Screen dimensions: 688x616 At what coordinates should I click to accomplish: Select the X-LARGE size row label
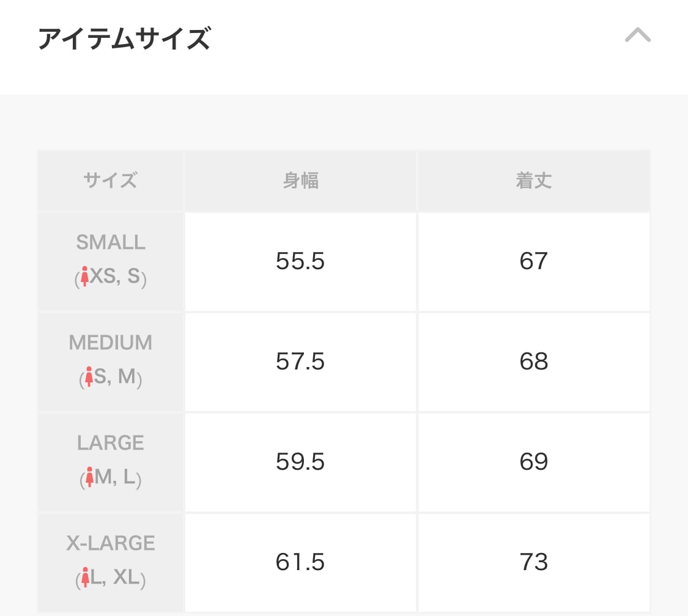pyautogui.click(x=111, y=543)
